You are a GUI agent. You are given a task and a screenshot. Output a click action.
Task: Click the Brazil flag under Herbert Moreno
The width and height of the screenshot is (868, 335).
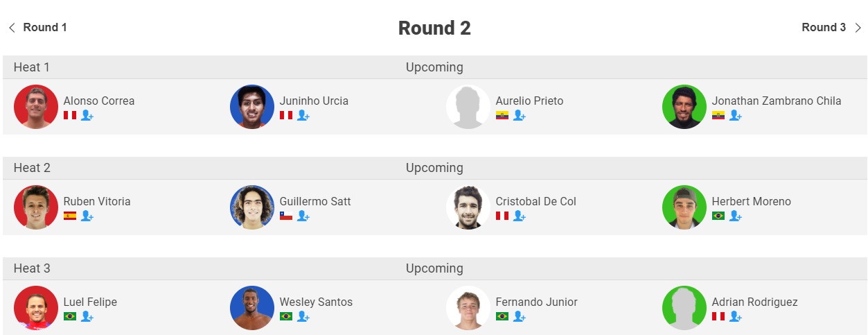point(718,216)
